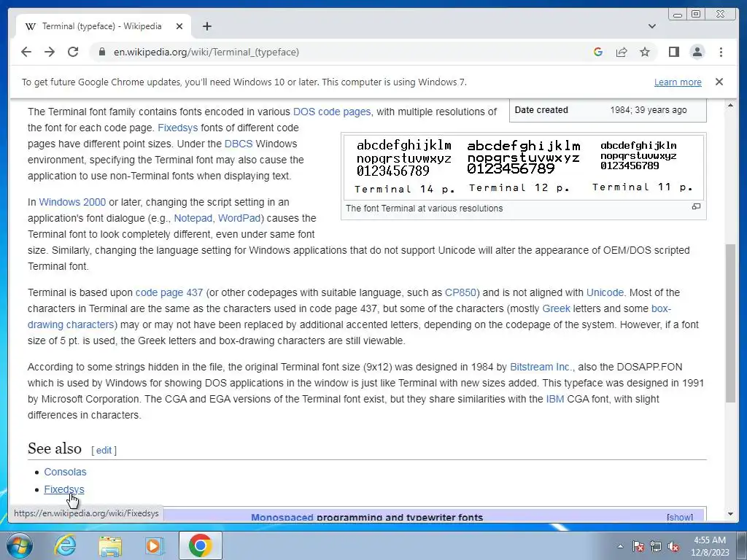Open the Bitstream Inc. link
The height and width of the screenshot is (560, 747).
[x=541, y=367]
